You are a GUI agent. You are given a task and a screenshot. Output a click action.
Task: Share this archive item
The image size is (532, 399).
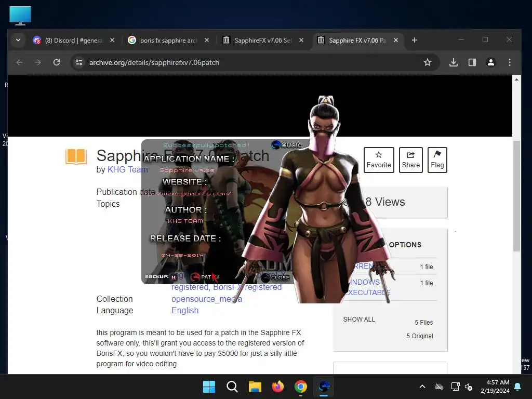[410, 160]
